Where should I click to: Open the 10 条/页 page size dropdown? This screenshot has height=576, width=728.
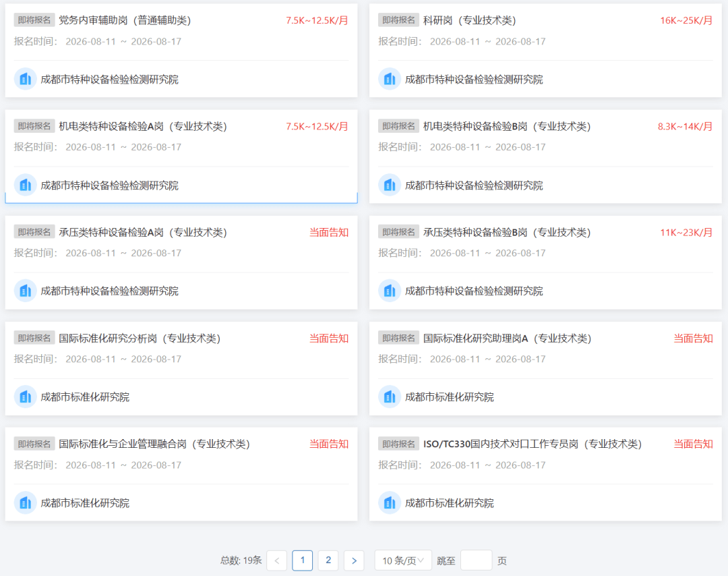pos(403,560)
